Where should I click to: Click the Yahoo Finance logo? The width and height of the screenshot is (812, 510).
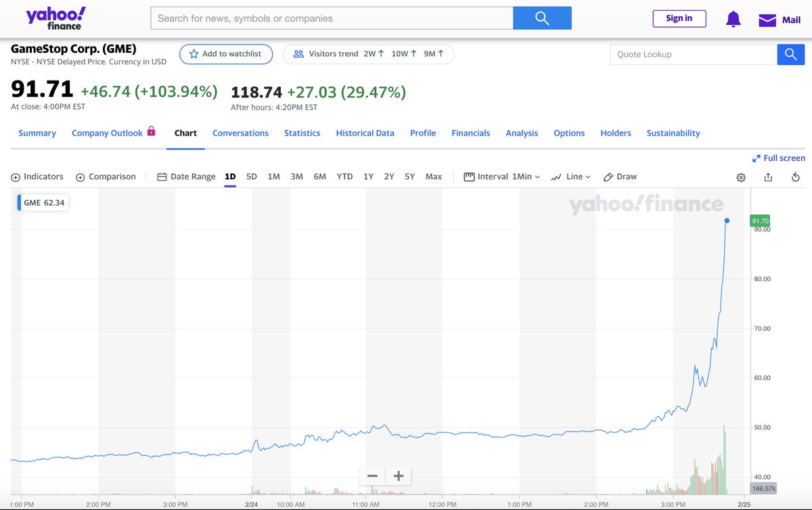[55, 18]
